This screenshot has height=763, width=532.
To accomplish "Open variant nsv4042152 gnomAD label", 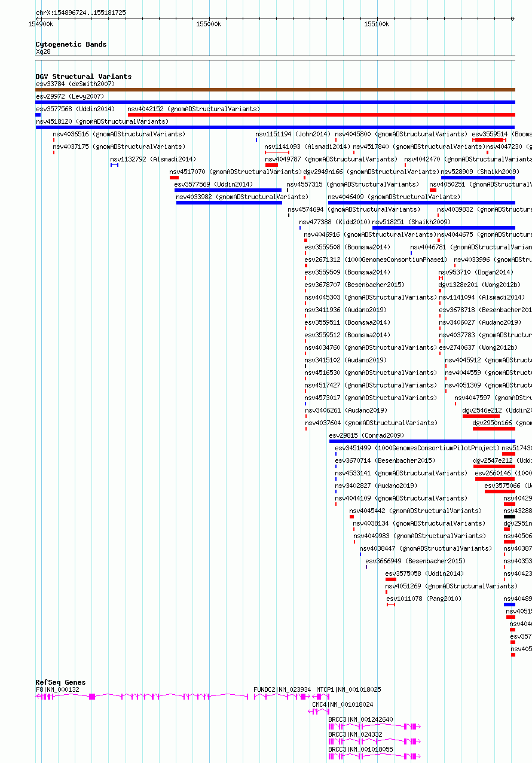I will click(x=194, y=109).
